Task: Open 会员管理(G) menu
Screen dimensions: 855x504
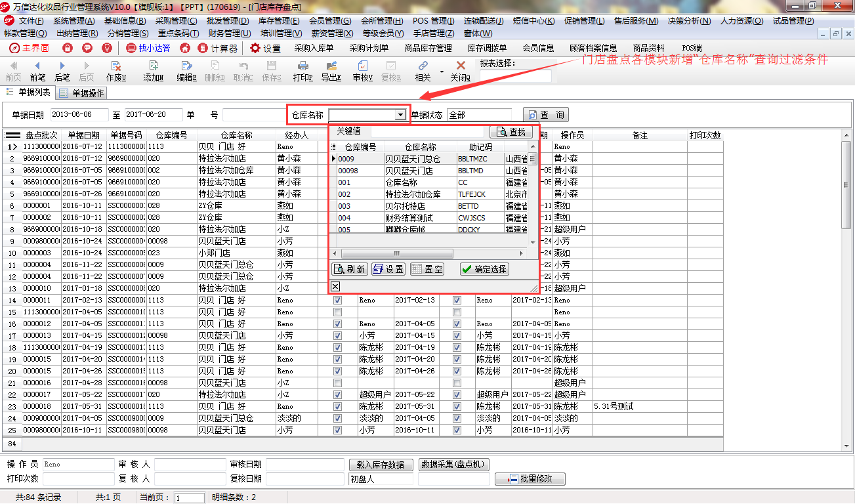Action: 330,21
